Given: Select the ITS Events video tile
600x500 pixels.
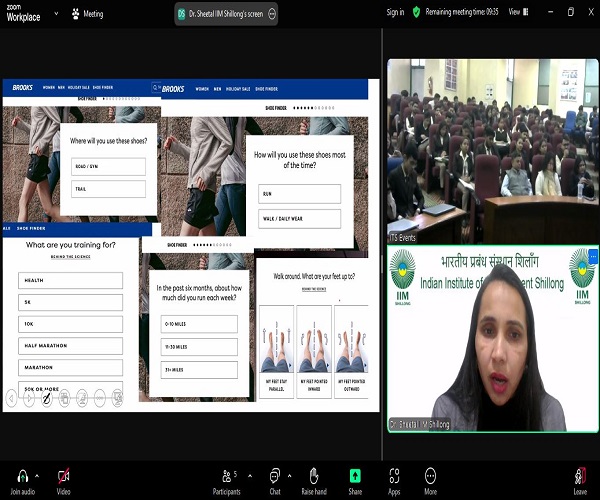Looking at the screenshot, I should click(x=493, y=151).
